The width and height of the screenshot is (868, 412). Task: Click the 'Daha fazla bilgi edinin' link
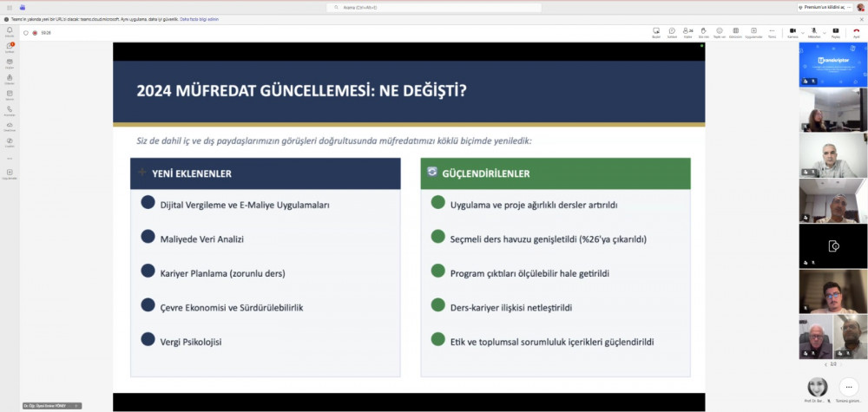pos(199,18)
